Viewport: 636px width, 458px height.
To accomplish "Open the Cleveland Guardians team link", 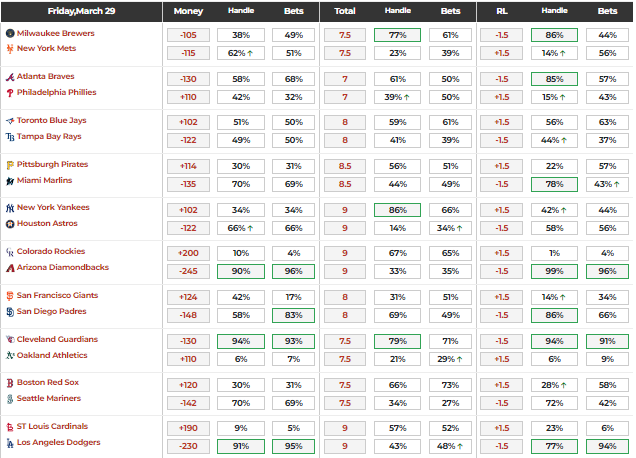I will [x=57, y=339].
